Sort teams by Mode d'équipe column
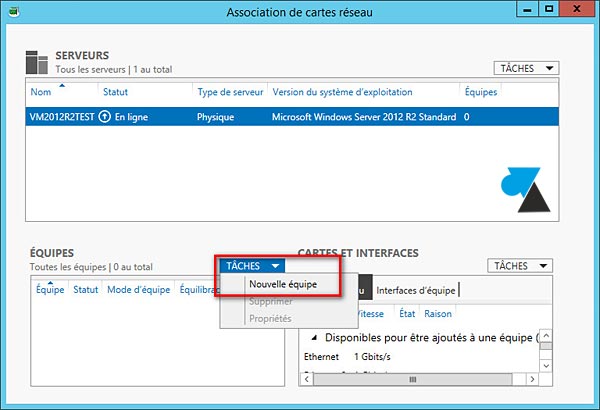Screen dimensions: 600x410 (139, 290)
